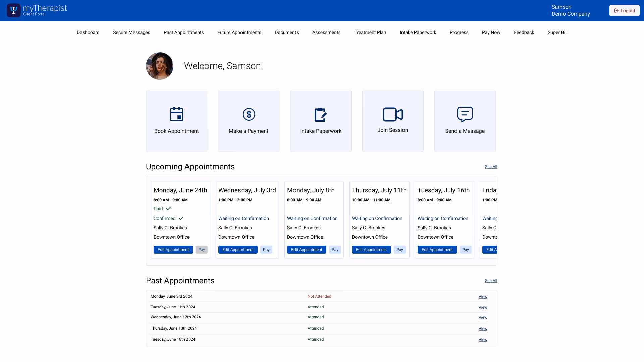Pay for the Tuesday, July 16th appointment

tap(466, 250)
